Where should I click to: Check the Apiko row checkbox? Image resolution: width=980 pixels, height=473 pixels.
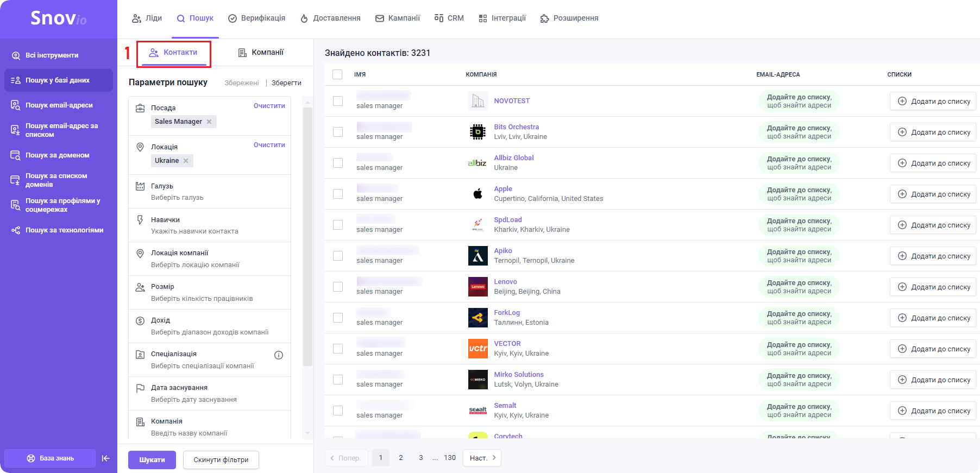(338, 256)
